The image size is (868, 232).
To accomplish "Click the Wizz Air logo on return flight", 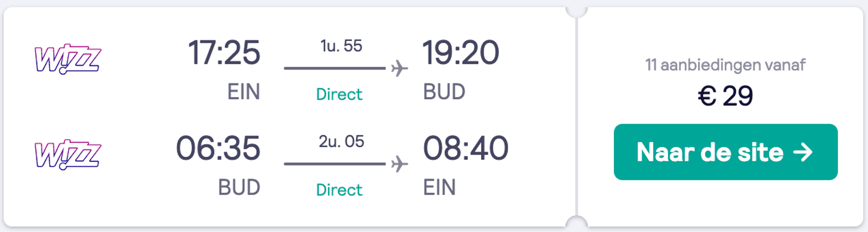I will pyautogui.click(x=68, y=155).
